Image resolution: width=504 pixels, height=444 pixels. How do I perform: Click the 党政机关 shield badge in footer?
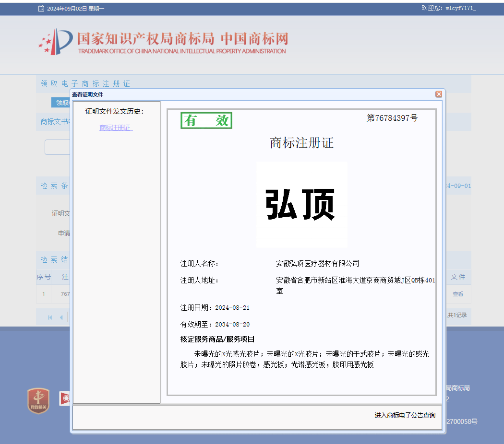pos(38,400)
